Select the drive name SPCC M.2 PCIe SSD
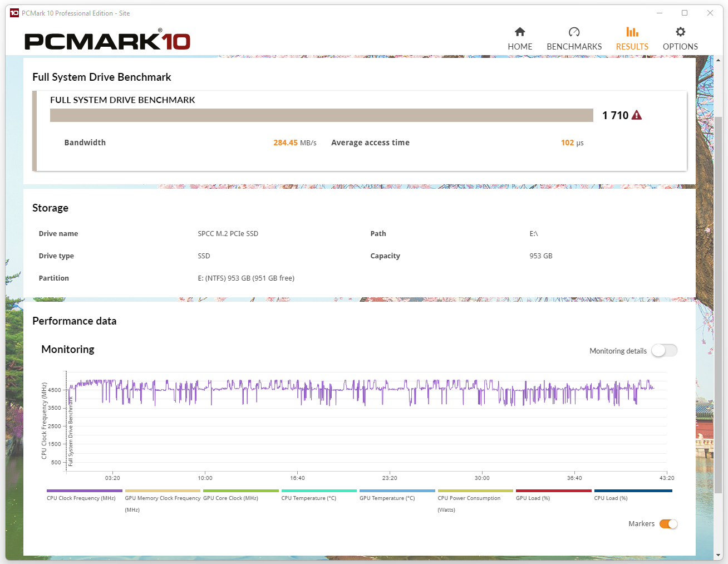 point(228,234)
